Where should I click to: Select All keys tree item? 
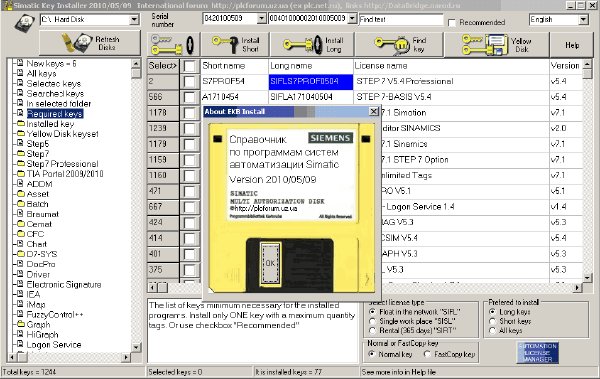(x=41, y=74)
